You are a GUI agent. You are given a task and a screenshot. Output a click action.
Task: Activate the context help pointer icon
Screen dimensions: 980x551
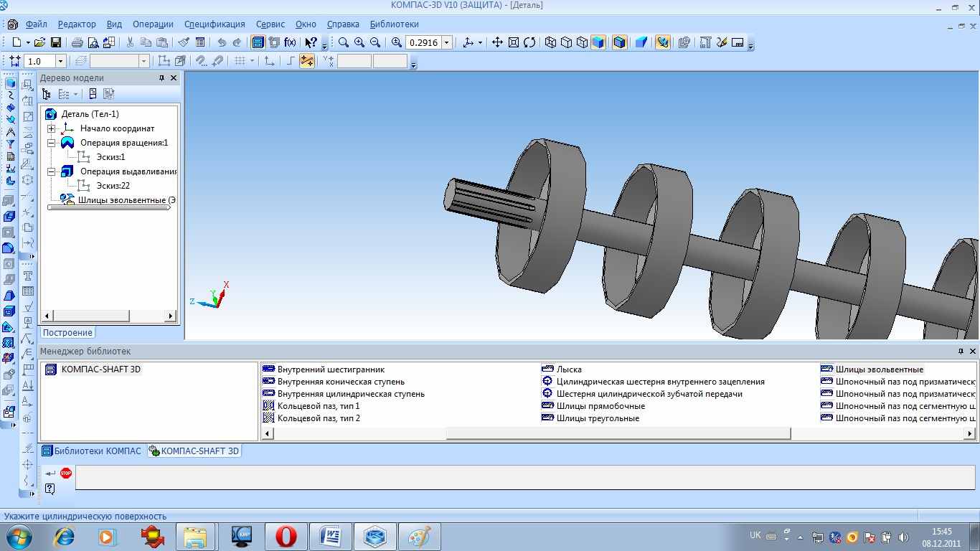[311, 42]
